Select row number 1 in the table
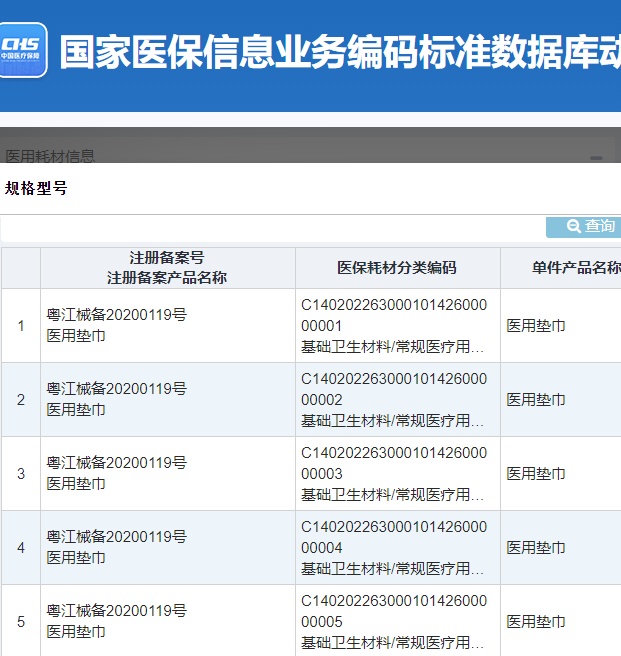 point(21,325)
